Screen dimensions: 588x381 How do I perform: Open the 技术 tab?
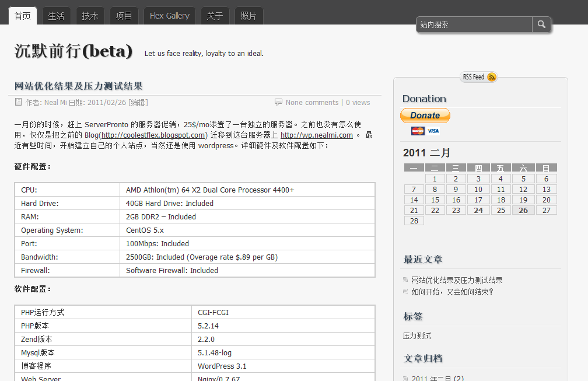pos(90,16)
